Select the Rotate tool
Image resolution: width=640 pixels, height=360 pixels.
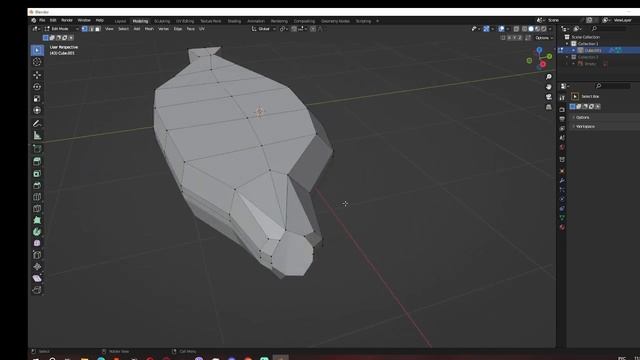click(x=37, y=87)
